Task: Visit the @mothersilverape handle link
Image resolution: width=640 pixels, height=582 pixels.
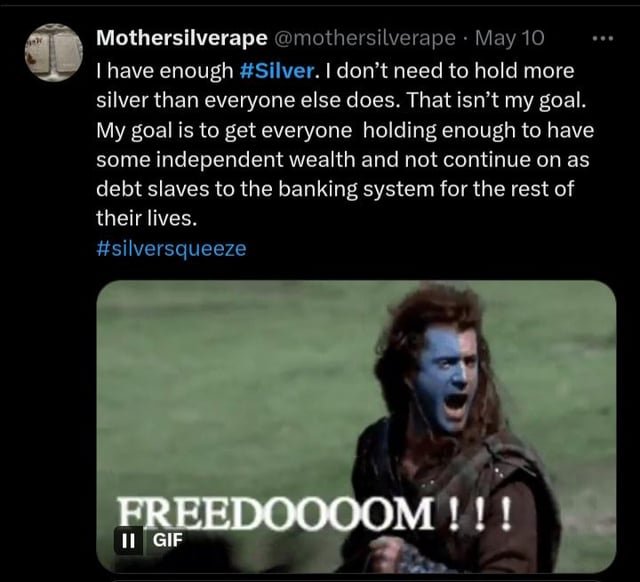Action: [x=365, y=39]
